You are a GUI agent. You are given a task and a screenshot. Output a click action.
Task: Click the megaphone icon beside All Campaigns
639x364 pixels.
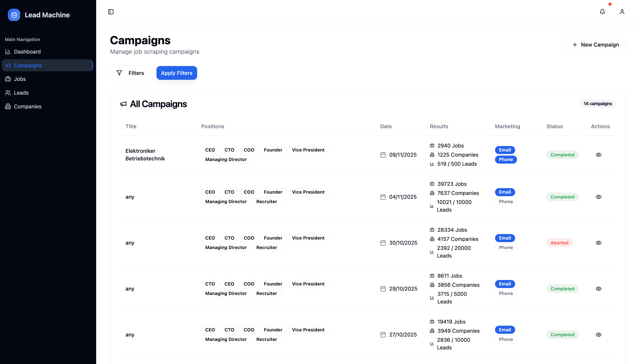pos(123,104)
